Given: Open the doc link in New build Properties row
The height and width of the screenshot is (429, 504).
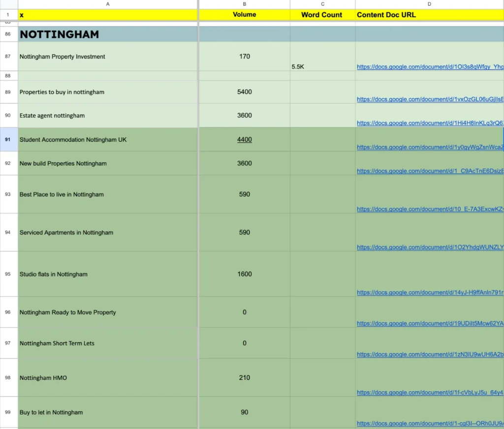Looking at the screenshot, I should point(430,171).
